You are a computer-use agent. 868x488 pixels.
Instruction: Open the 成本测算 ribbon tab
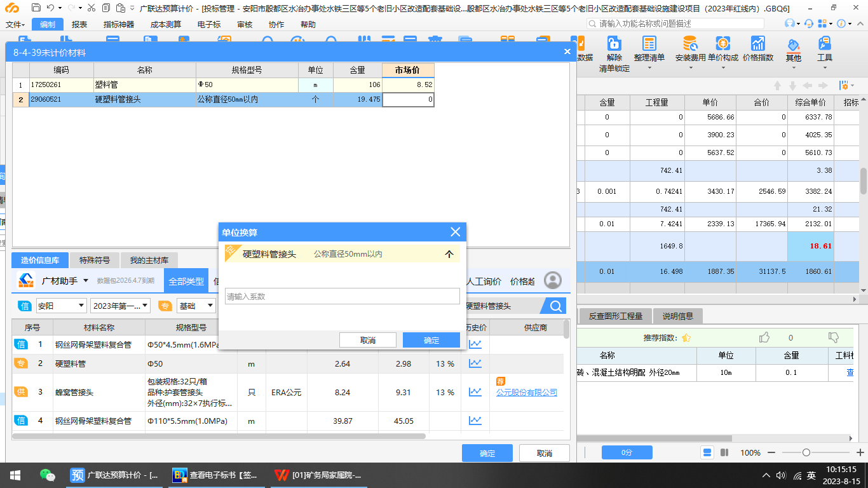[165, 24]
